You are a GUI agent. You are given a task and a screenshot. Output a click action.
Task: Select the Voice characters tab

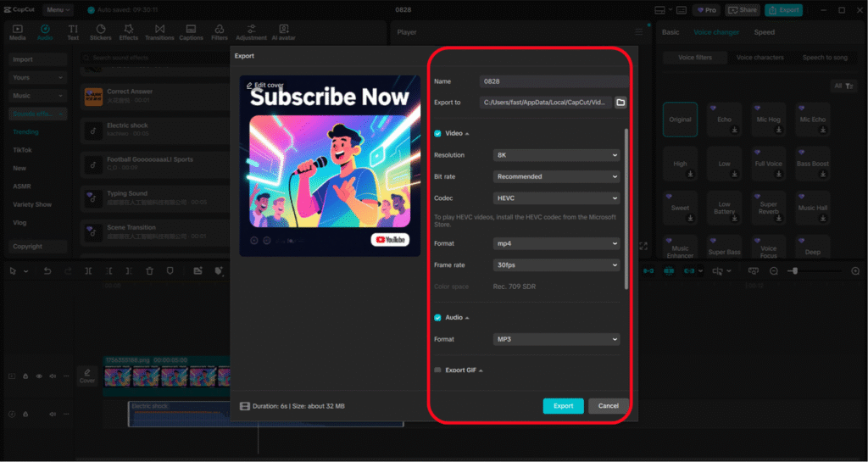coord(759,58)
